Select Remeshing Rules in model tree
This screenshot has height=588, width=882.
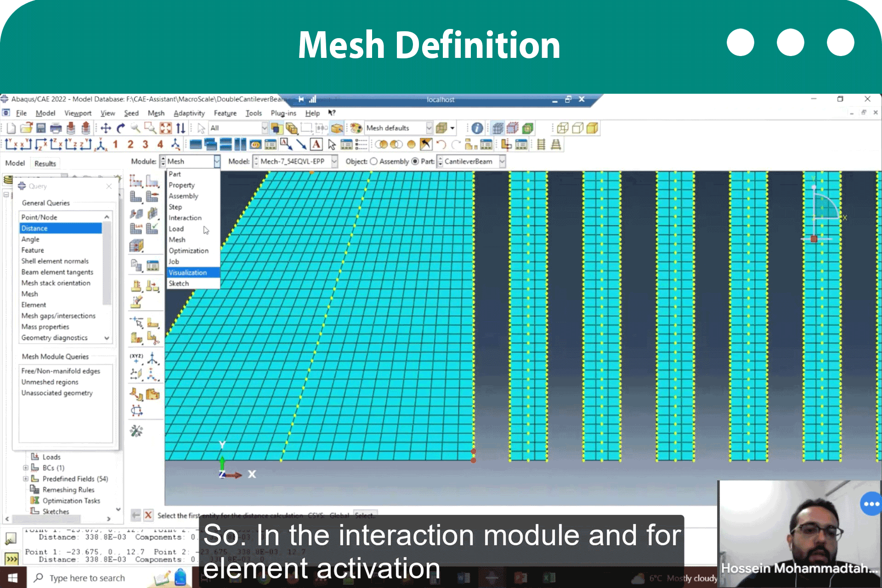click(x=68, y=490)
